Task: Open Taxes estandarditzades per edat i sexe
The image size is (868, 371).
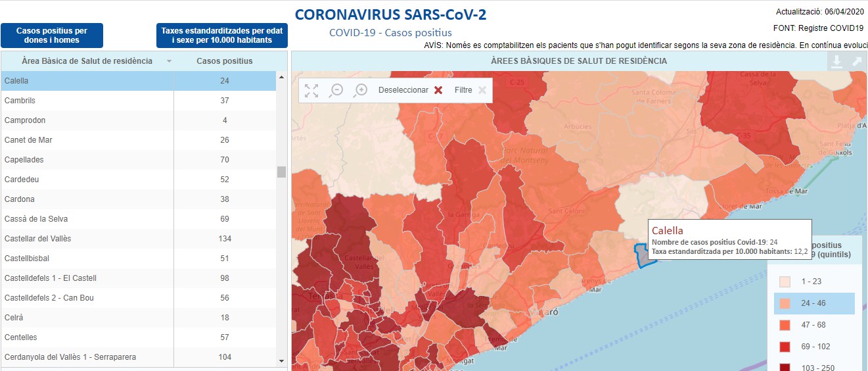Action: (x=222, y=36)
